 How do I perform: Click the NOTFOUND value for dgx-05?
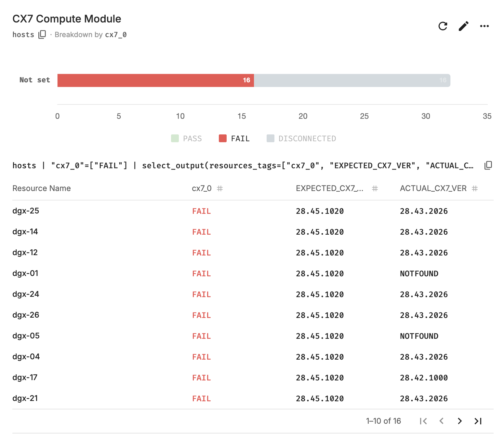[419, 336]
